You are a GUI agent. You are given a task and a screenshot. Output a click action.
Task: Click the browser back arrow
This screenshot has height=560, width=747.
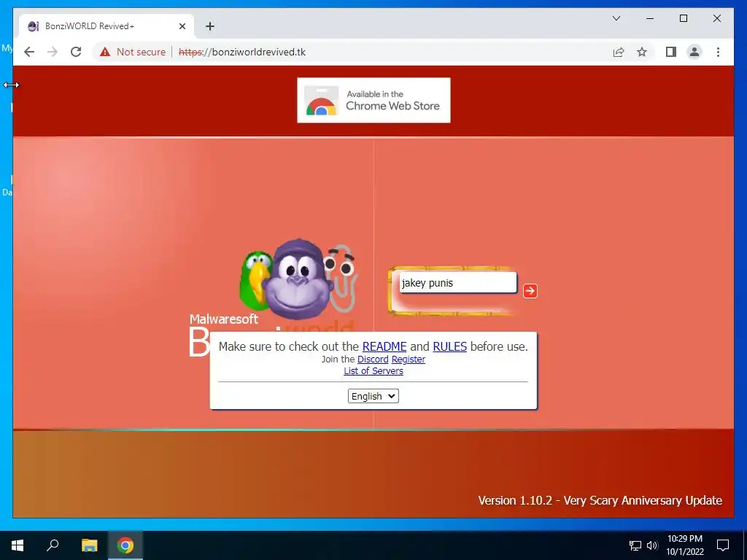pyautogui.click(x=29, y=52)
